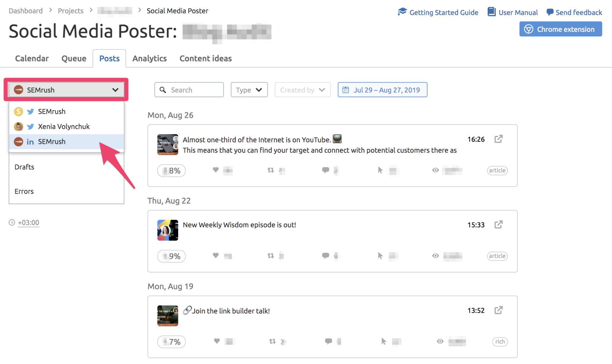Viewport: 612px width, 364px height.
Task: Click the retweet icon on Aug 26 post
Action: (x=271, y=170)
